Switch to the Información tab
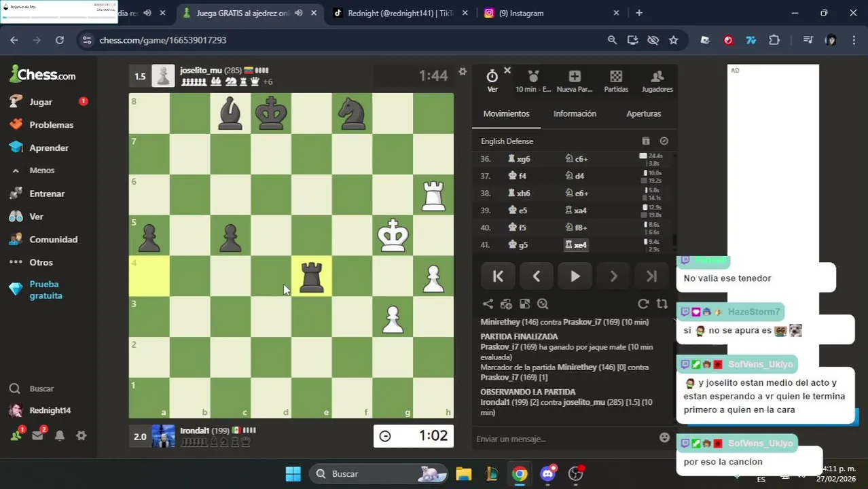868x489 pixels. pos(575,114)
